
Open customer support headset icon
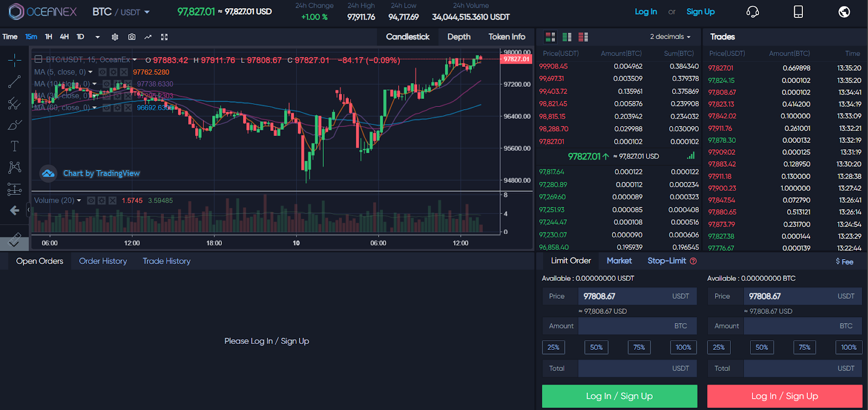752,11
